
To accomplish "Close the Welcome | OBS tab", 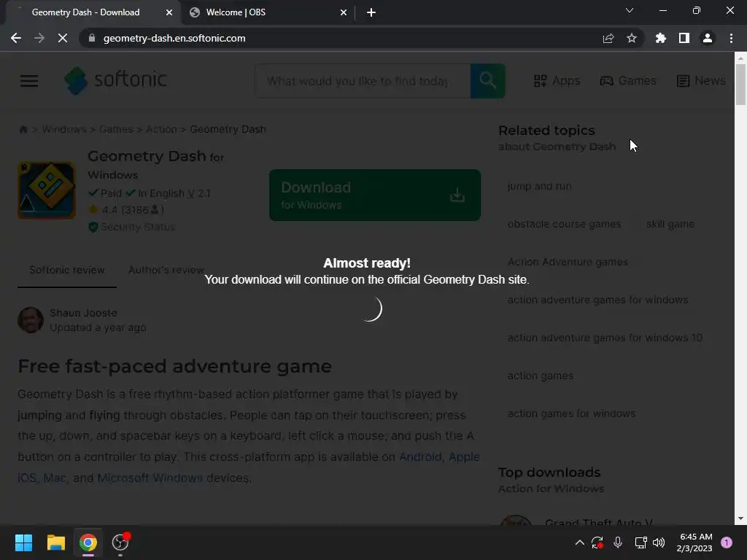I will (344, 12).
